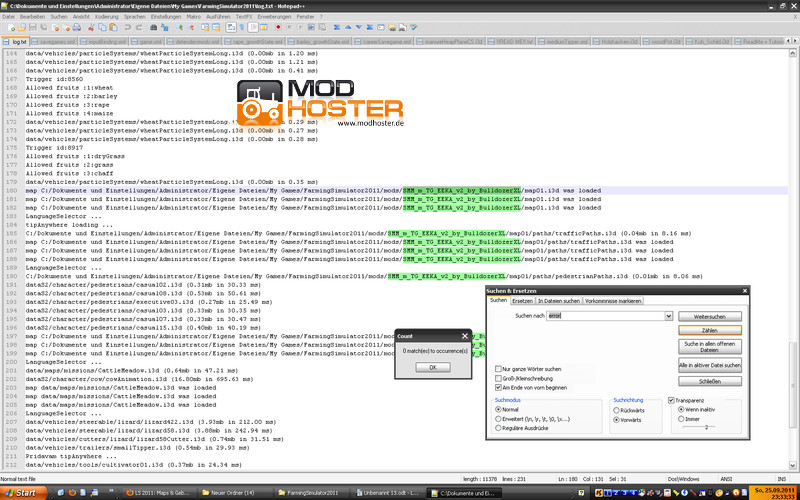Viewport: 800px width, 500px height.
Task: Click the blue down-arrow toolbar icon
Action: [x=359, y=28]
